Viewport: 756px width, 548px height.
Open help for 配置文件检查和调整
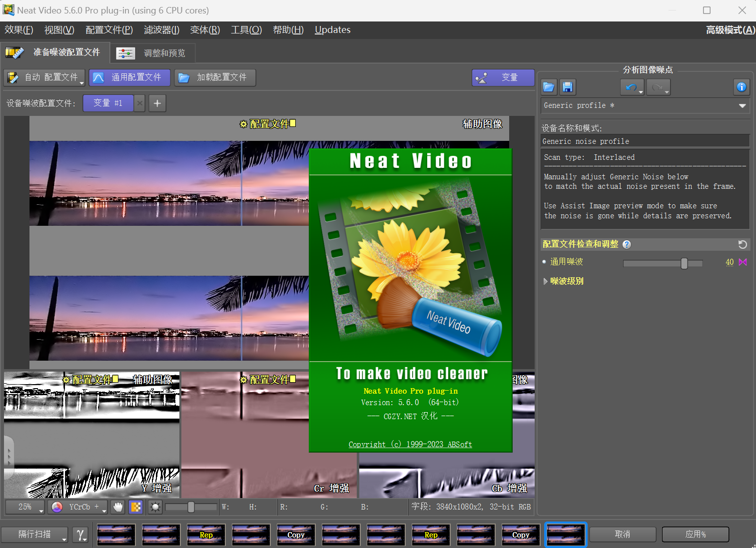[627, 244]
